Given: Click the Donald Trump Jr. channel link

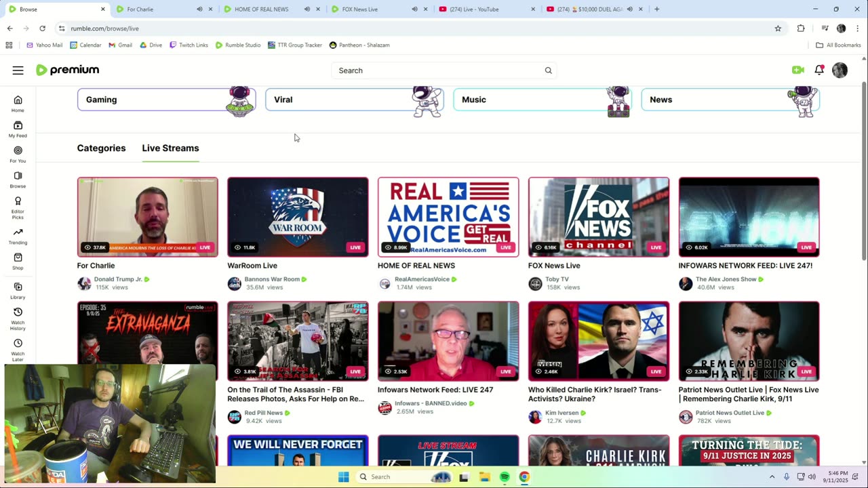Looking at the screenshot, I should click(x=118, y=279).
